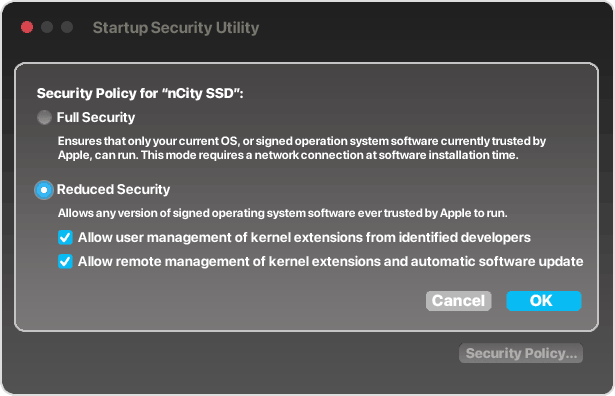Uncheck user management of kernel extensions checkbox

65,238
